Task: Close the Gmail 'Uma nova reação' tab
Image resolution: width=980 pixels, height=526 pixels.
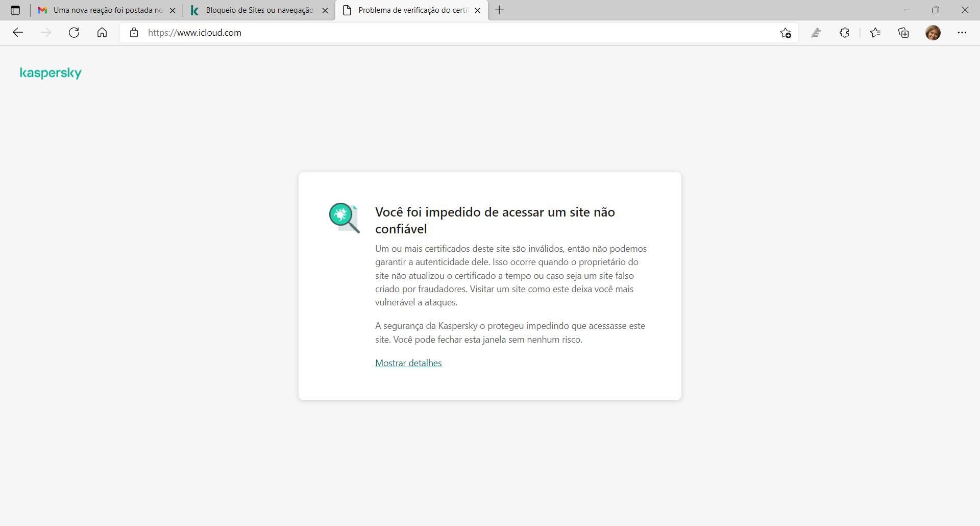Action: [x=173, y=10]
